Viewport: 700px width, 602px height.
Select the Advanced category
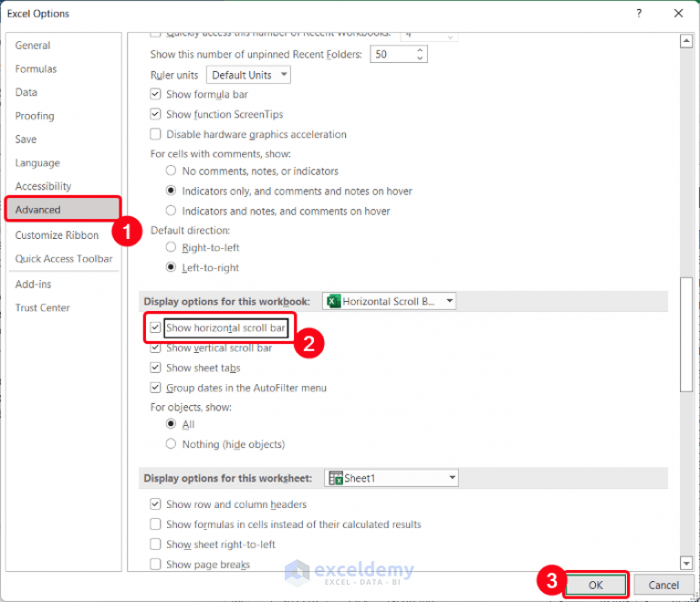click(x=63, y=209)
